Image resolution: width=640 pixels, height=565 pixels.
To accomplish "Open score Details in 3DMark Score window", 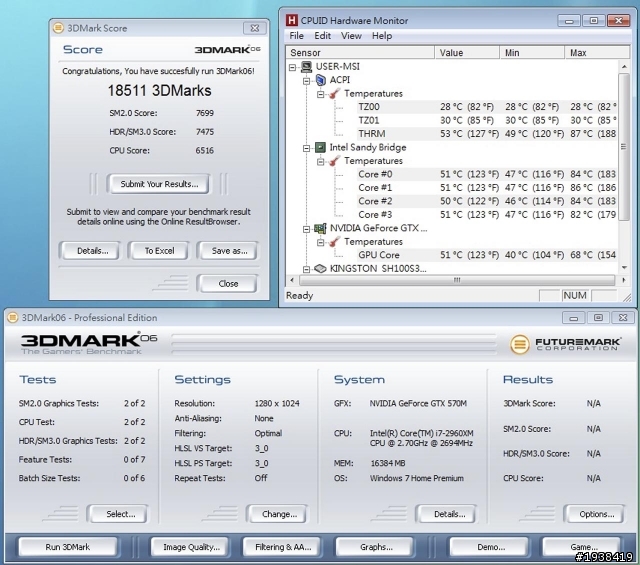I will pos(90,251).
